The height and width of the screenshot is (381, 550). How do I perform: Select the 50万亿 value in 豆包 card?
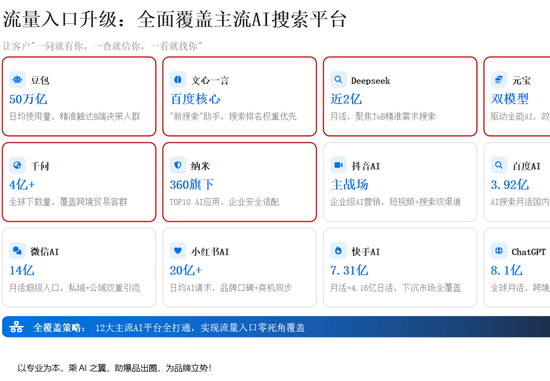tap(28, 99)
